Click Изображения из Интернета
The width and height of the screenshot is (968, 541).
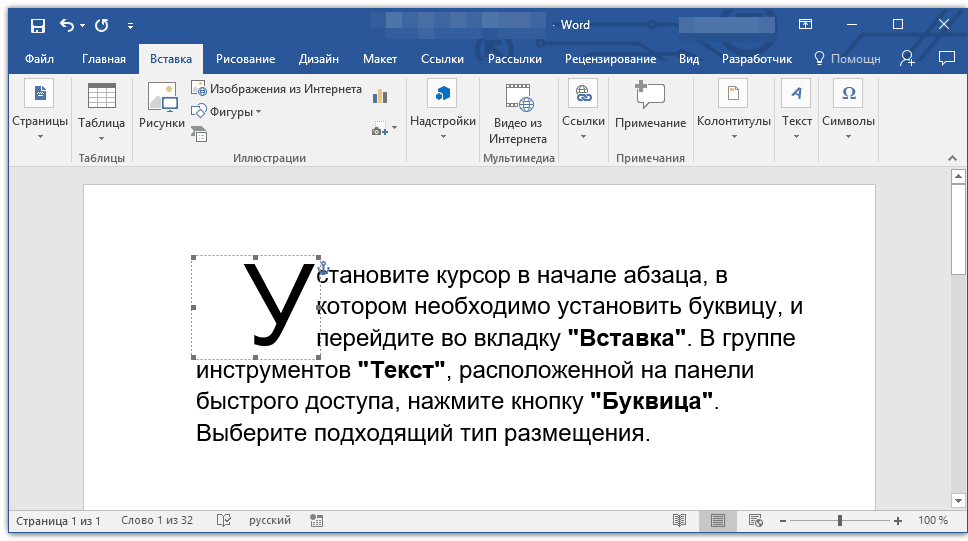point(277,89)
